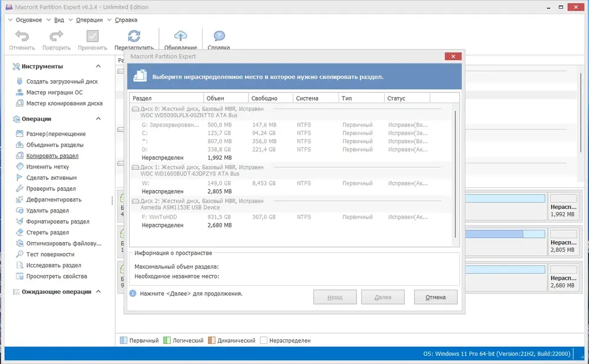Click the Перезагрузить refresh icon
This screenshot has width=589, height=364.
pyautogui.click(x=134, y=36)
